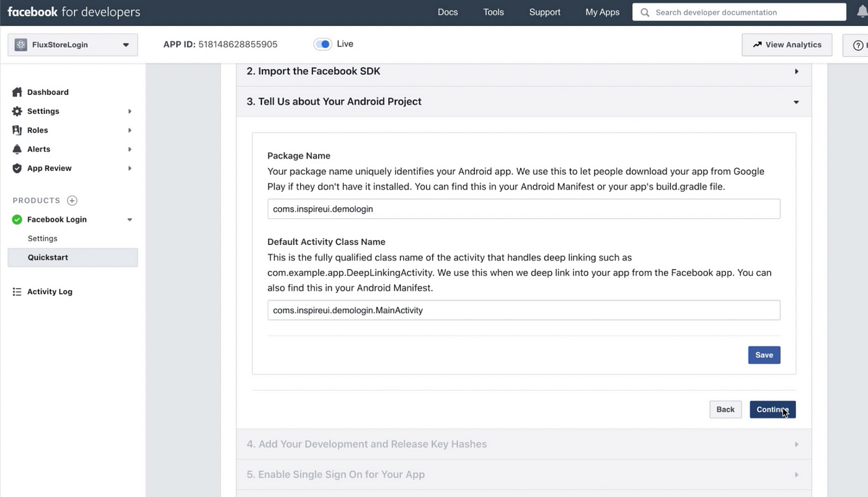This screenshot has height=497, width=868.
Task: Click the Package Name heading
Action: pos(299,156)
